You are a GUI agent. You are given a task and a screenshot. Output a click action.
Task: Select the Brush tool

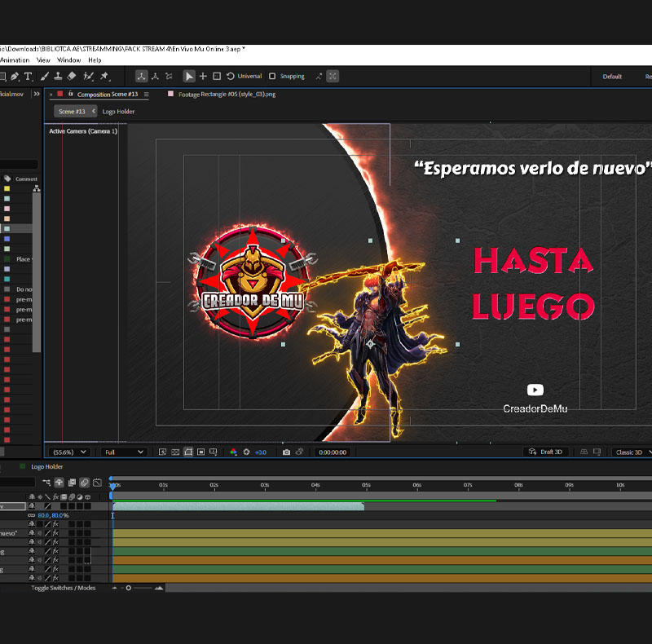(45, 76)
